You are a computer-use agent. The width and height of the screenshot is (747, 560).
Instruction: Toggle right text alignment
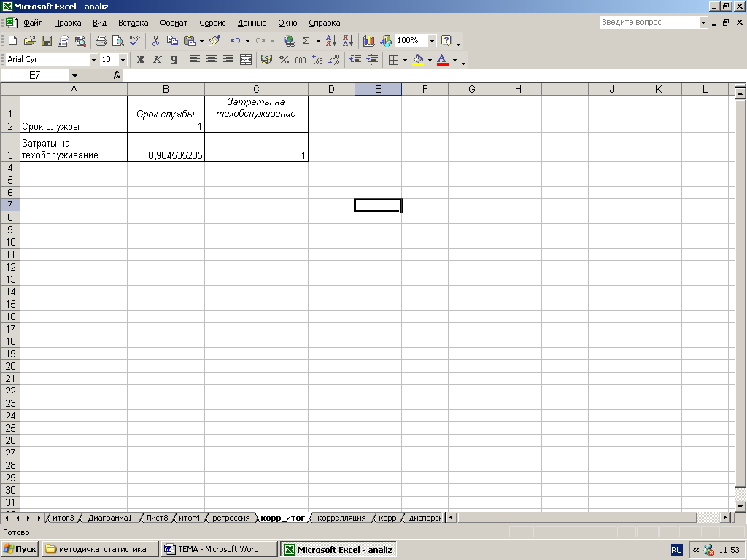click(x=228, y=60)
